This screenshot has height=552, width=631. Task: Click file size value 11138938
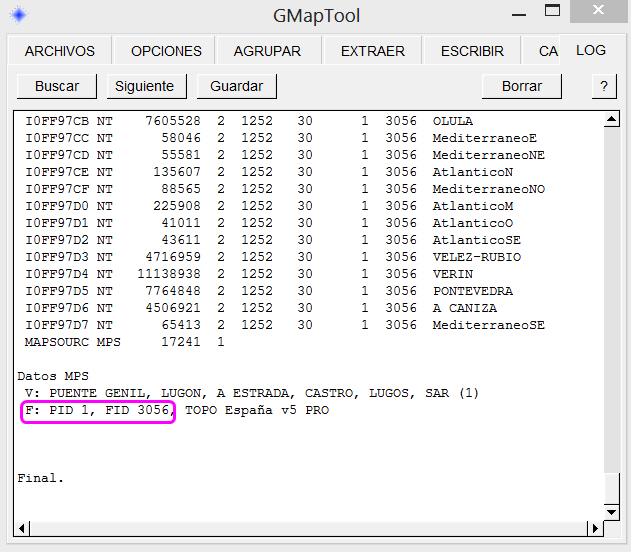[x=169, y=274]
